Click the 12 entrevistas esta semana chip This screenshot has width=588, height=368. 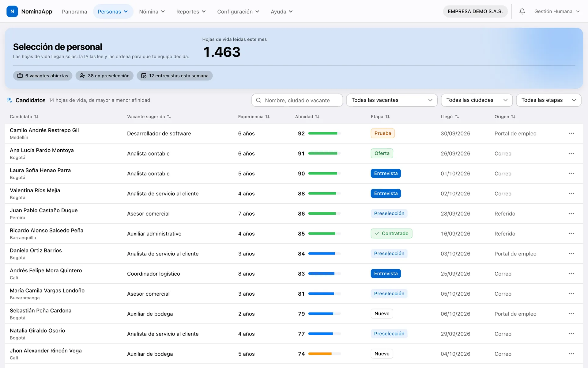click(x=175, y=76)
